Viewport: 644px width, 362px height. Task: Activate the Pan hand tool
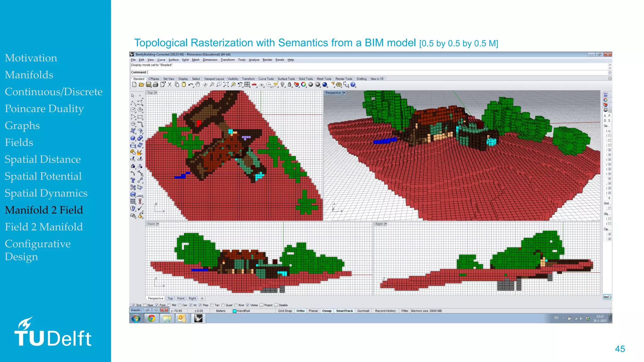197,85
